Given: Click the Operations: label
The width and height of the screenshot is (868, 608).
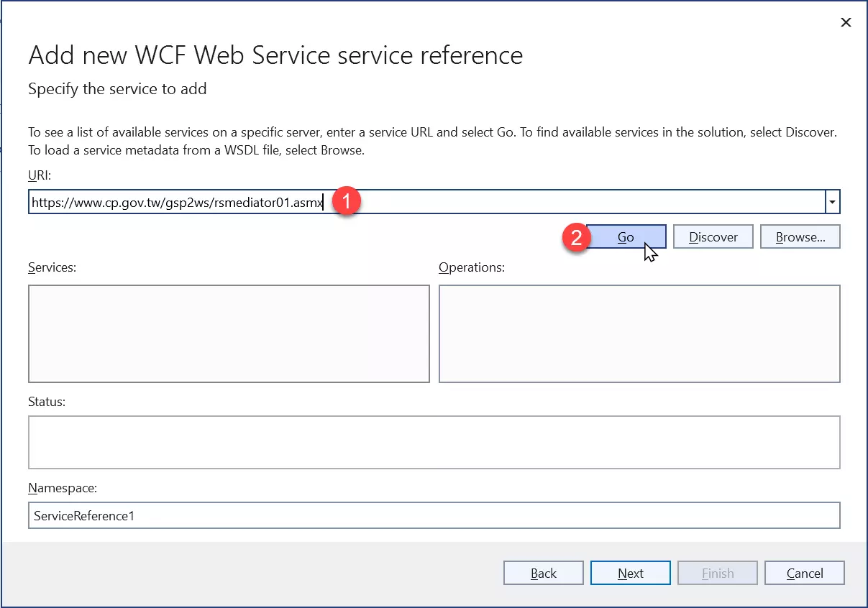Looking at the screenshot, I should [x=472, y=267].
